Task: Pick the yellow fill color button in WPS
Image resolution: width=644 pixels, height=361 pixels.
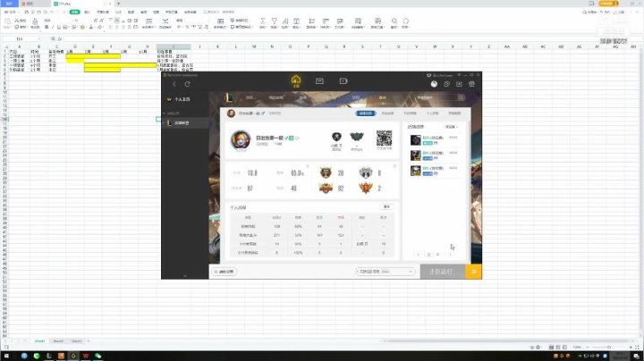Action: 82,28
